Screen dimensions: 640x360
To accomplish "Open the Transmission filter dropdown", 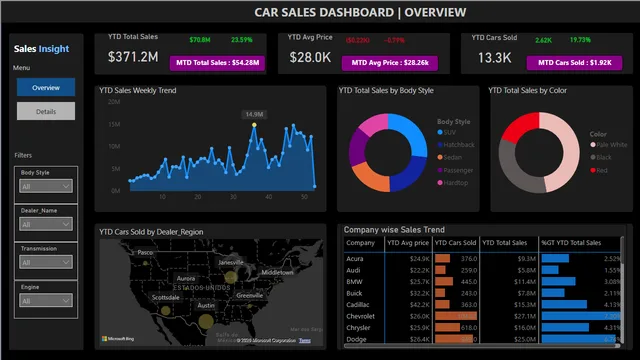I will click(46, 262).
